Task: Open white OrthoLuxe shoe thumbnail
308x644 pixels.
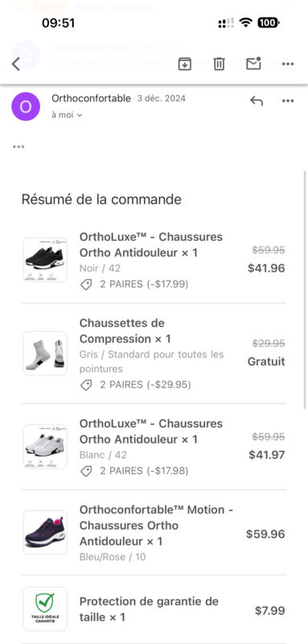Action: click(x=45, y=447)
